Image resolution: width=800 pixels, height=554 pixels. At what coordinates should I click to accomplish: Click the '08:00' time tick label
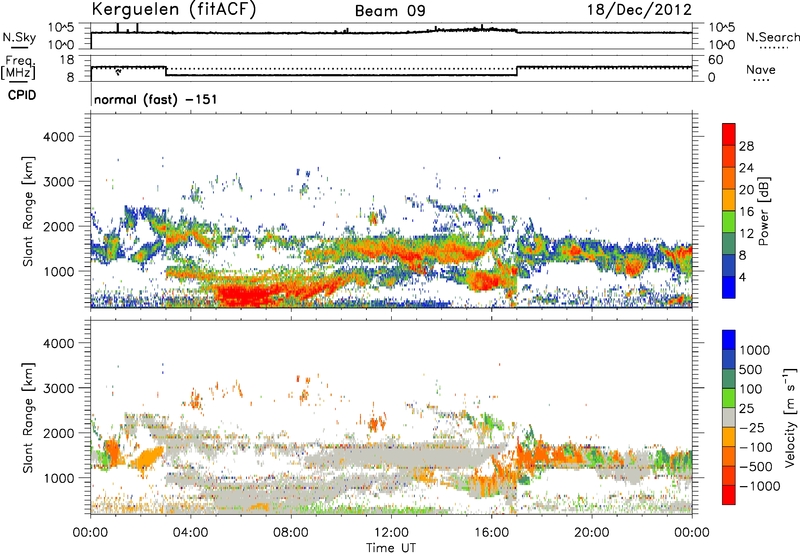[x=290, y=533]
